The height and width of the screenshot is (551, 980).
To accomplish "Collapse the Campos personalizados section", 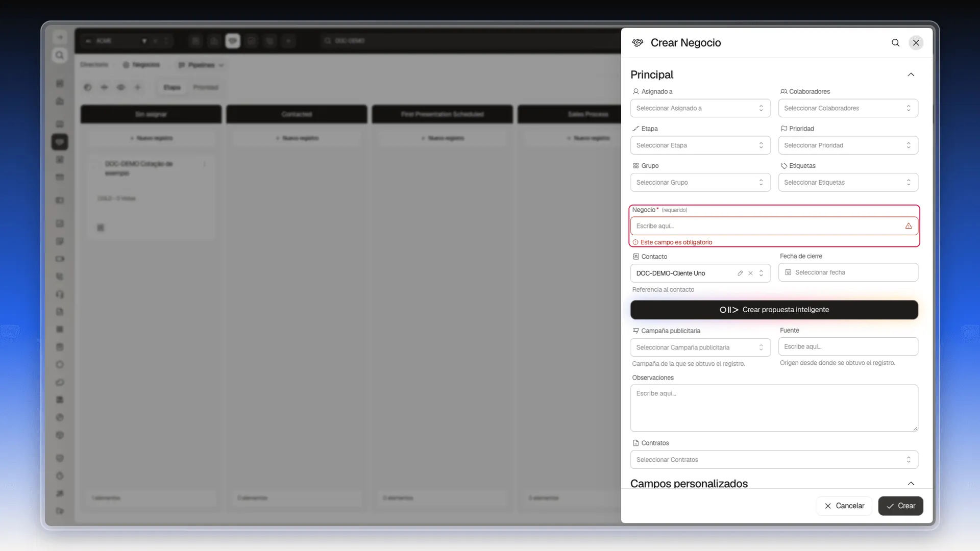I will (911, 484).
